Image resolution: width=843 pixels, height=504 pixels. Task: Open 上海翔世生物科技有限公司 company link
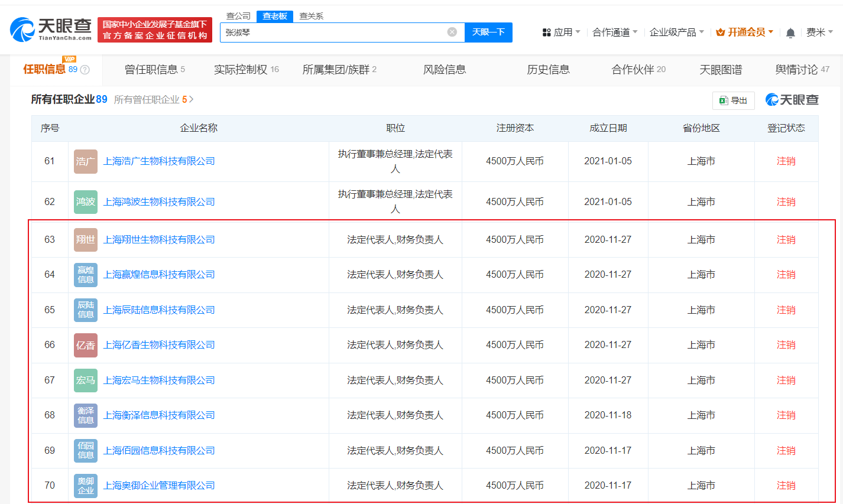(158, 239)
